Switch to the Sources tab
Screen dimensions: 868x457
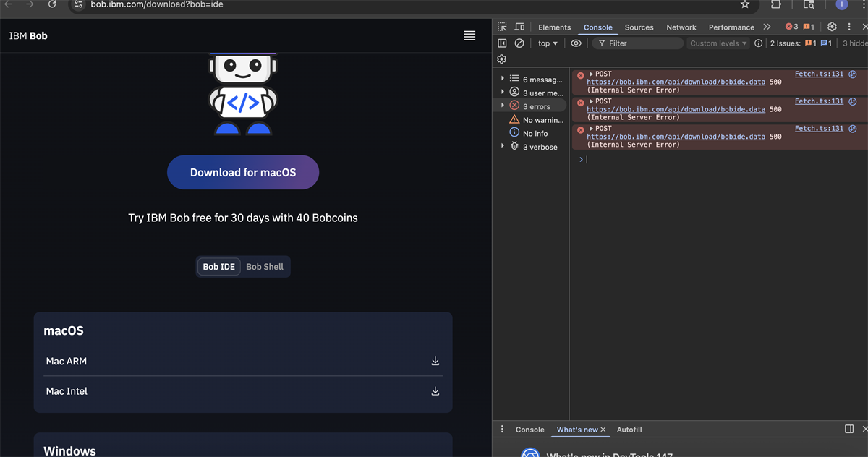(639, 27)
